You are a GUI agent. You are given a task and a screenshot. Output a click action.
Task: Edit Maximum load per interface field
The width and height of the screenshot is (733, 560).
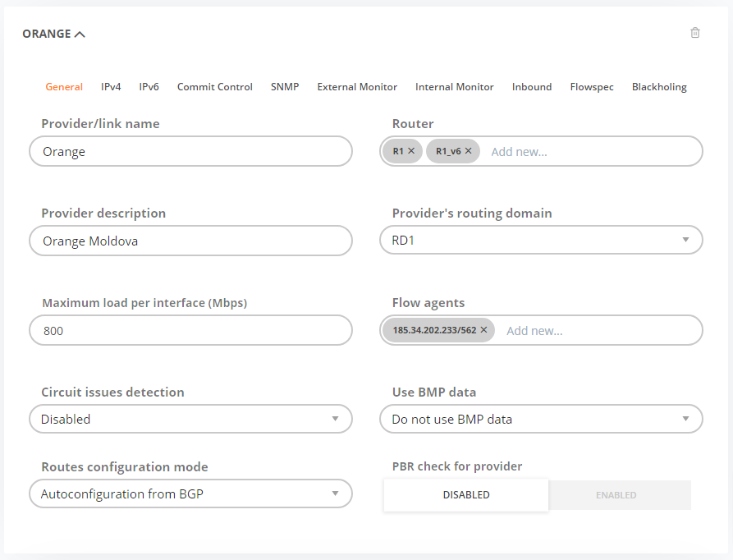(x=190, y=330)
